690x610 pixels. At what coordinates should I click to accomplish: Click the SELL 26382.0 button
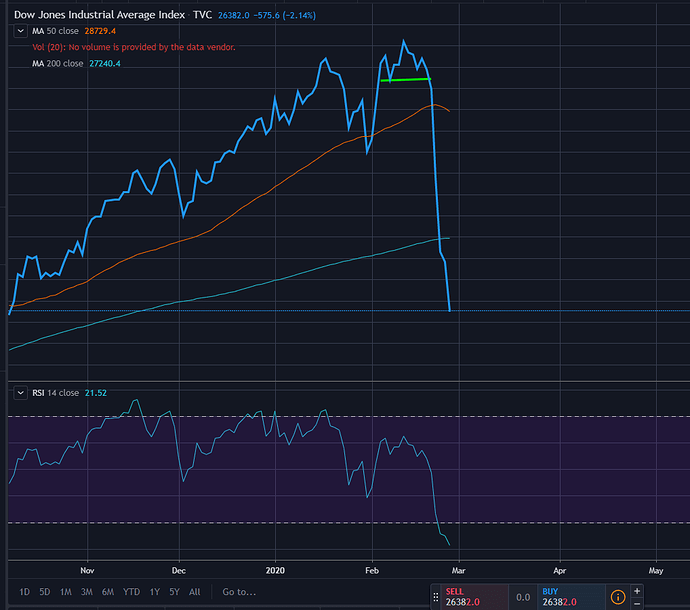[x=474, y=597]
